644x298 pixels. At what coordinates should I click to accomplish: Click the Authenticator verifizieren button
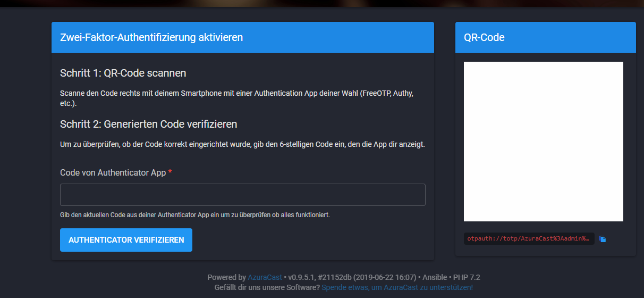(x=126, y=240)
